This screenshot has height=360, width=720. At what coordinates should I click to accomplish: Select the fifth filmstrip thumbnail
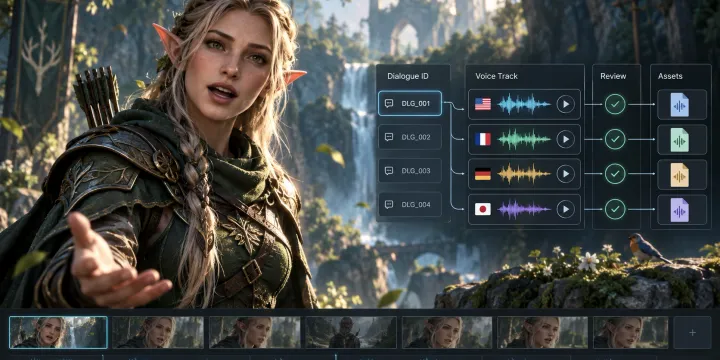pos(447,332)
